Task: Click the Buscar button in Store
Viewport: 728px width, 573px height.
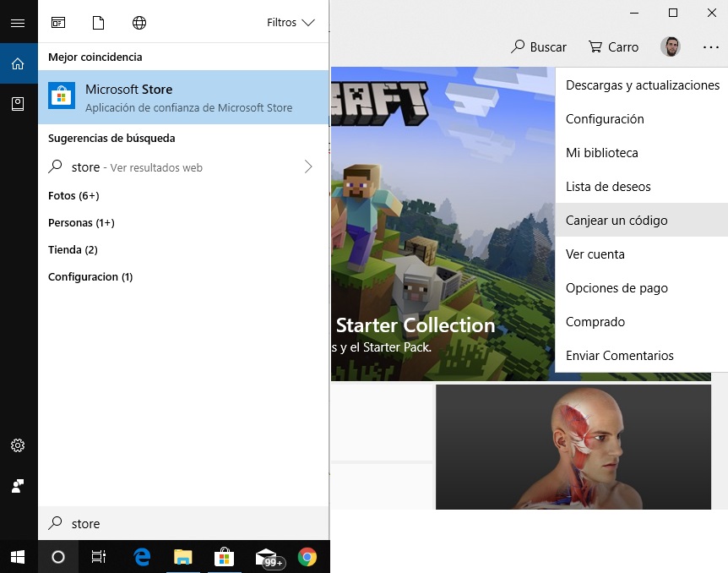Action: [x=539, y=47]
